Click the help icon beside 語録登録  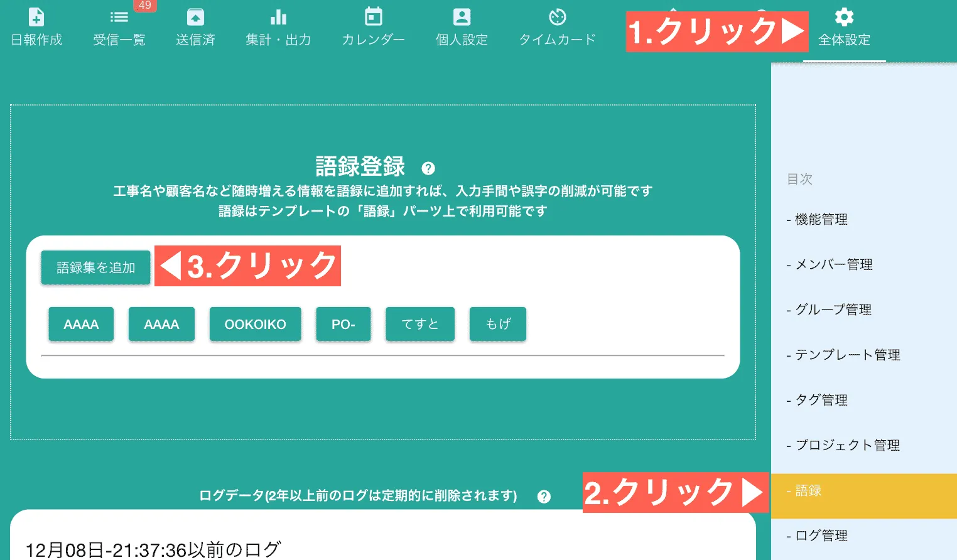click(428, 168)
